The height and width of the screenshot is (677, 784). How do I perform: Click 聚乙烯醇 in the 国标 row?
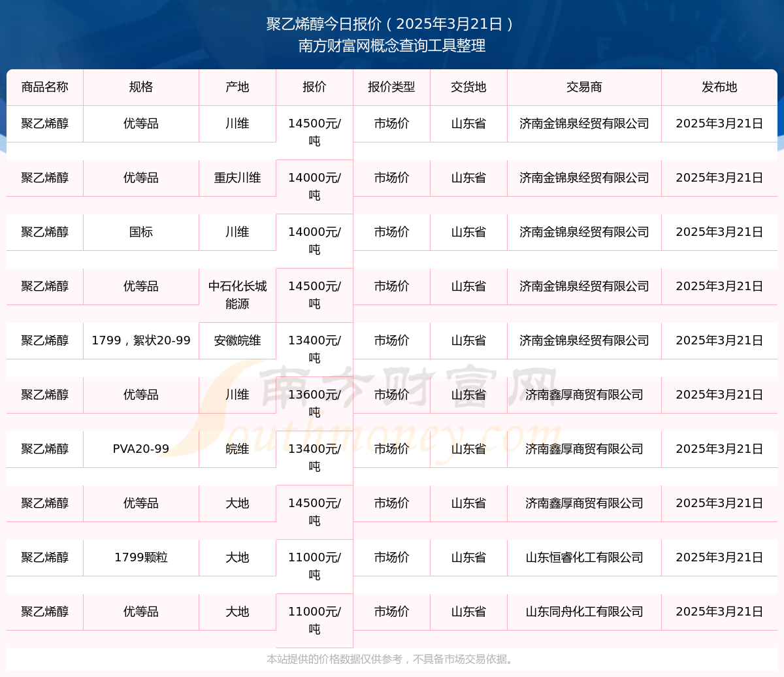point(44,232)
